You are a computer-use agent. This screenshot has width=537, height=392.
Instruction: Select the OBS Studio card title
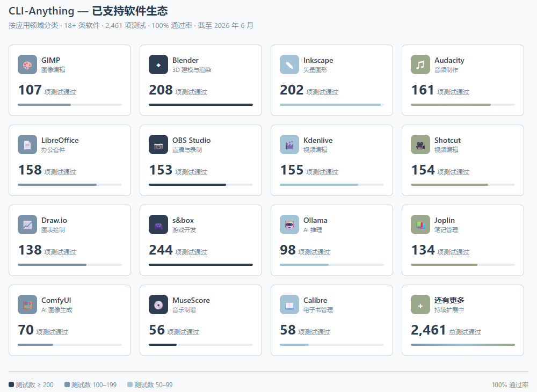coord(192,140)
